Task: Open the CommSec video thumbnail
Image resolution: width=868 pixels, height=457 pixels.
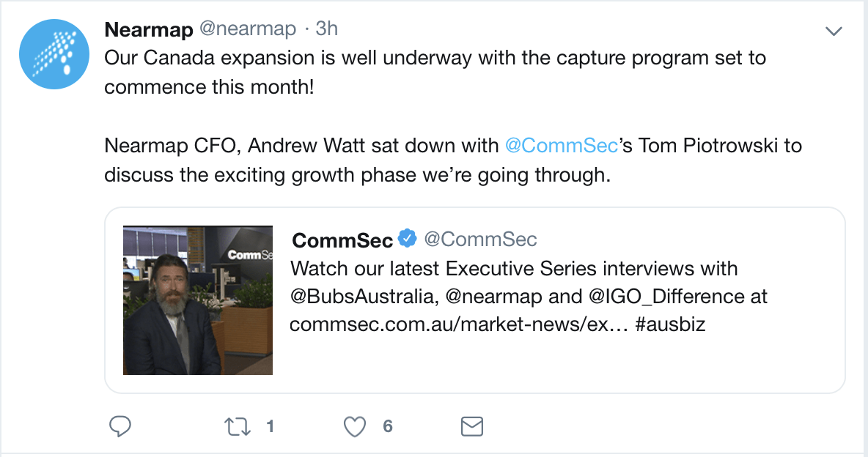Action: point(198,301)
